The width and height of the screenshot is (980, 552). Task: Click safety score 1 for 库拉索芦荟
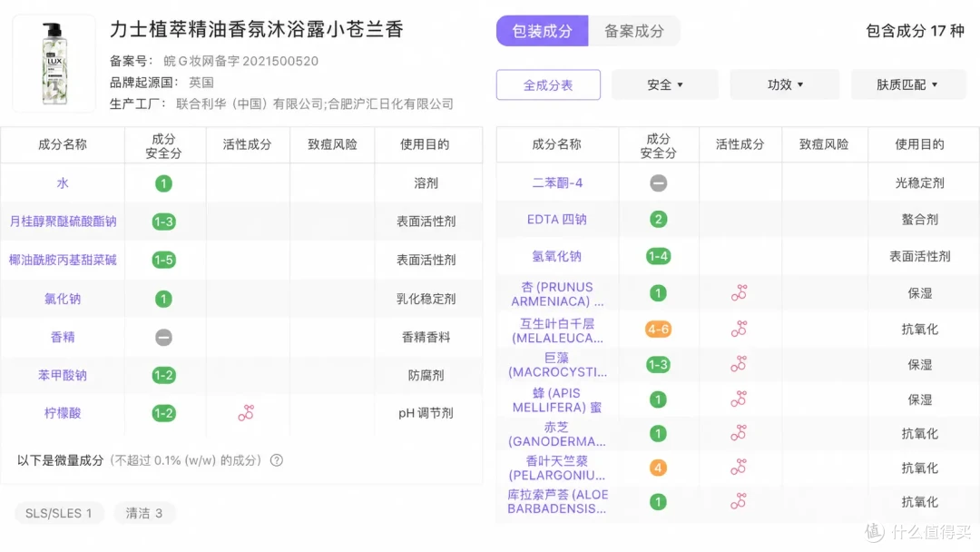pos(658,502)
